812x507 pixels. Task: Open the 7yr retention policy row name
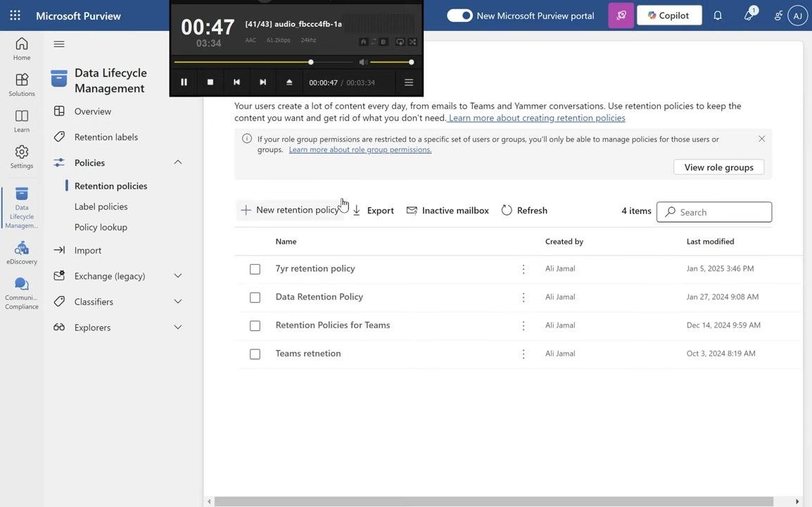tap(315, 268)
